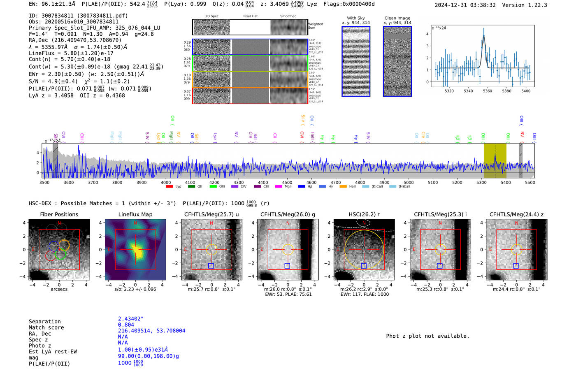Pick the MgII magenta legend swatch

[x=279, y=187]
